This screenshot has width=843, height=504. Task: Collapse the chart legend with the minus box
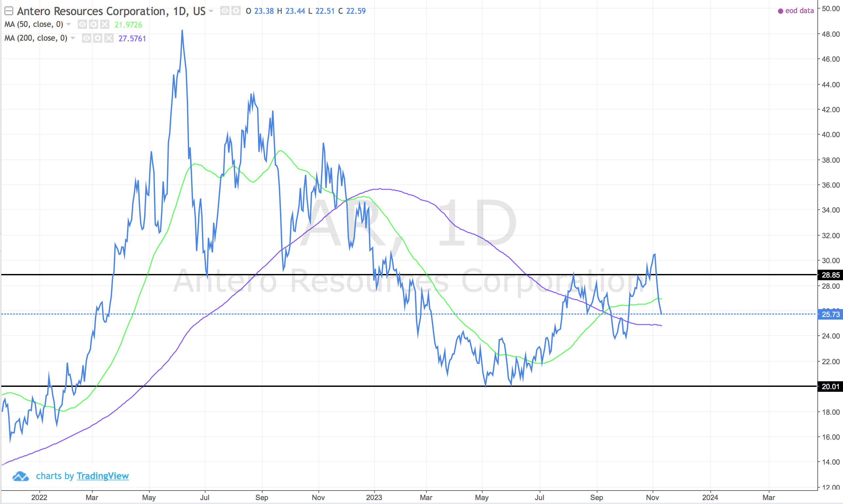click(9, 11)
